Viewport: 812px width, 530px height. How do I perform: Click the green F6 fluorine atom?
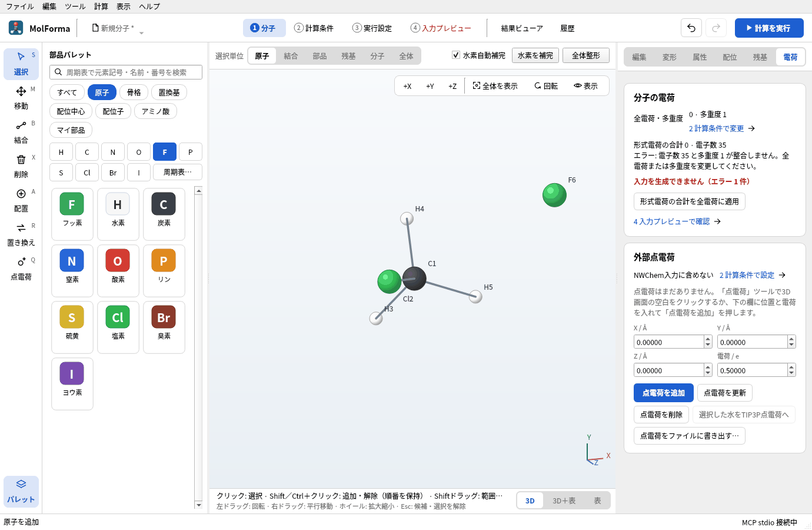point(554,195)
